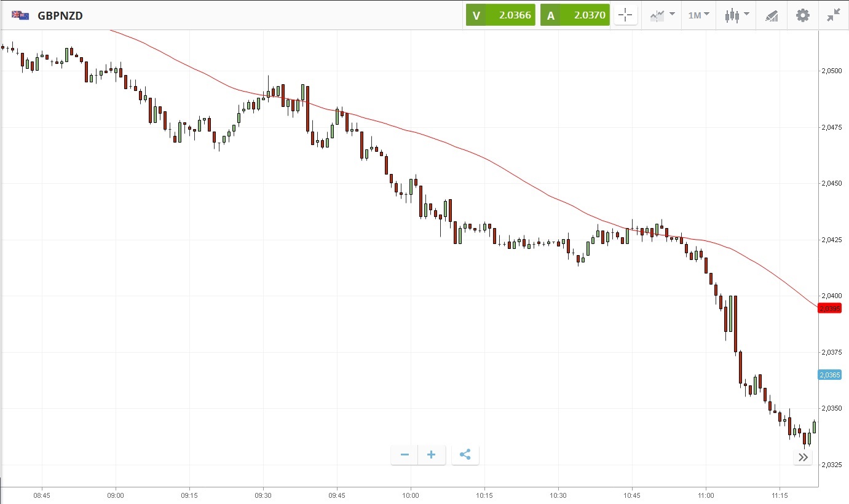Click the red moving average value label 2,0395
This screenshot has width=849, height=504.
(x=833, y=308)
